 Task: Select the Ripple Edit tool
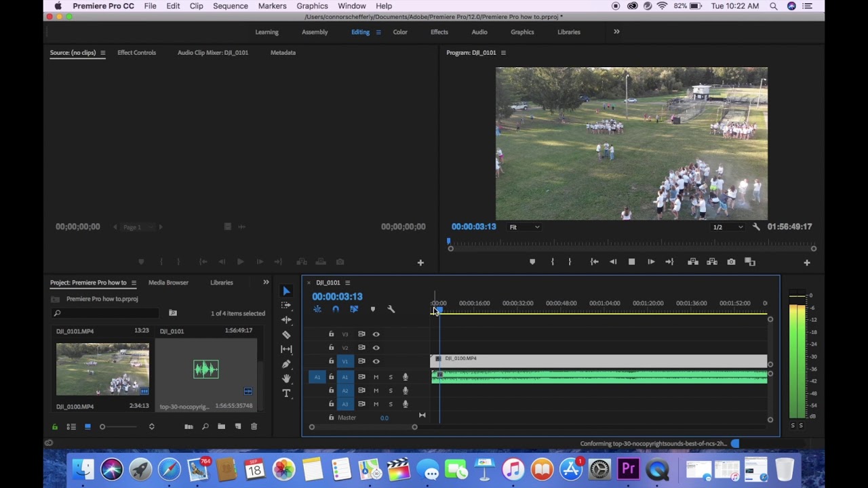coord(286,319)
